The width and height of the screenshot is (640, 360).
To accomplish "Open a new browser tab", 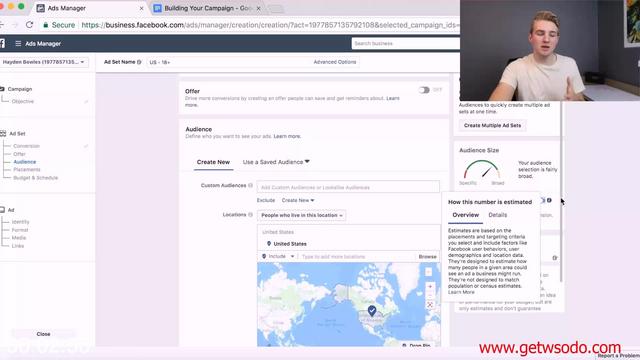I will point(276,9).
